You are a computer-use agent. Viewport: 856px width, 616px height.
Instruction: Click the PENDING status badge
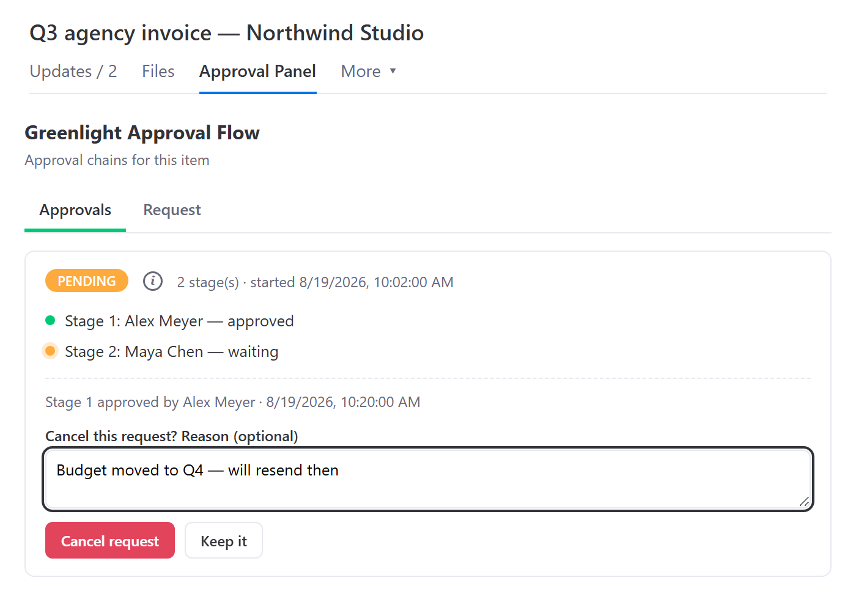point(87,281)
